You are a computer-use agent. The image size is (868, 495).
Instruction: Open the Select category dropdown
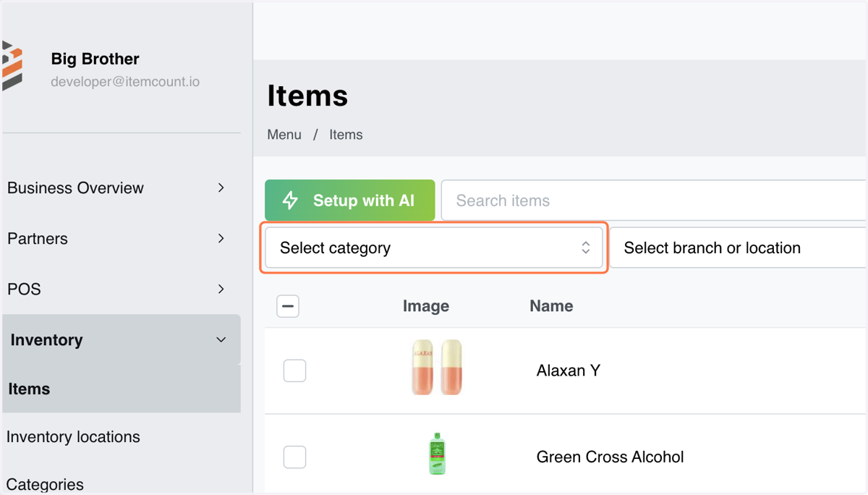tap(434, 248)
